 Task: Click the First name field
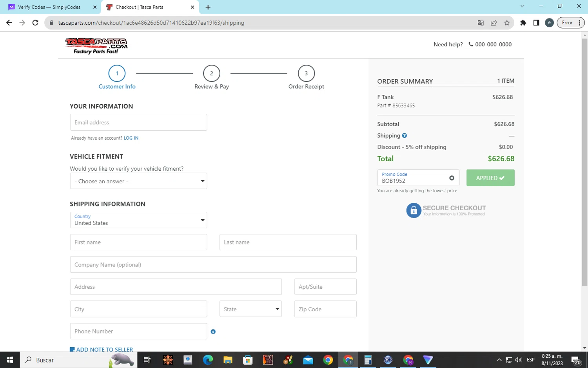pyautogui.click(x=138, y=242)
